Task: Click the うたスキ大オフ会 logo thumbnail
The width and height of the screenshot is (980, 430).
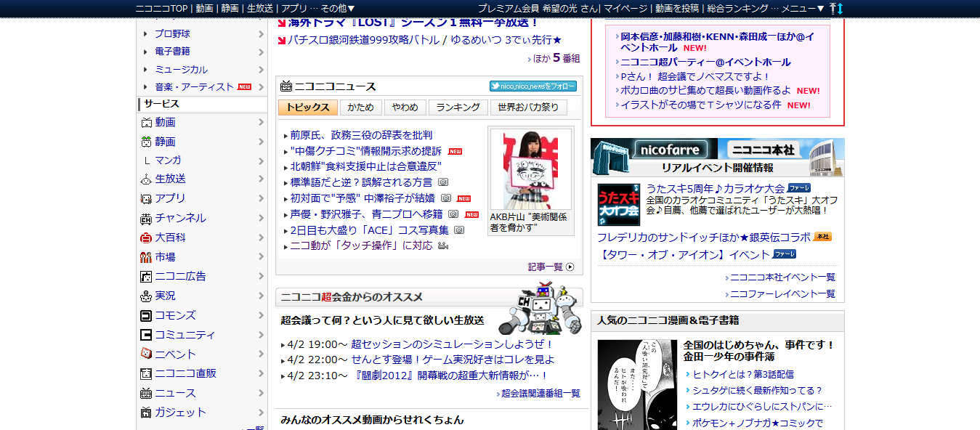Action: pos(619,205)
